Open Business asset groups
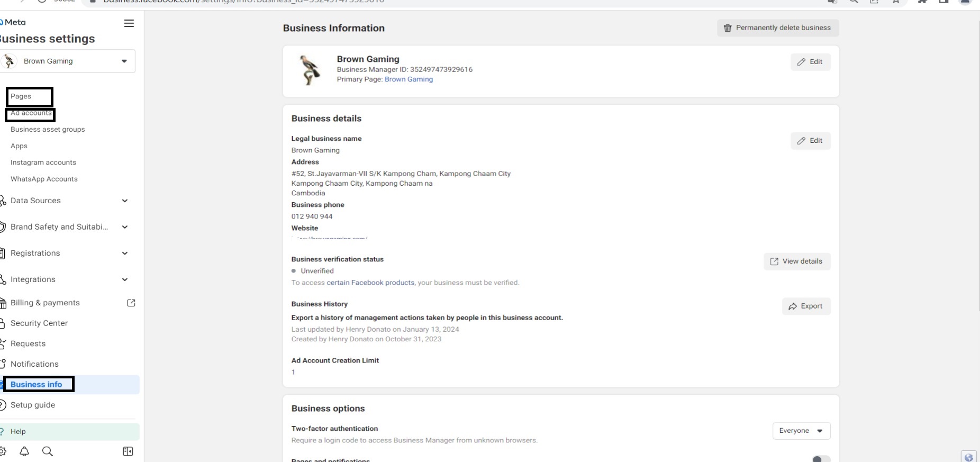Image resolution: width=980 pixels, height=462 pixels. [48, 129]
